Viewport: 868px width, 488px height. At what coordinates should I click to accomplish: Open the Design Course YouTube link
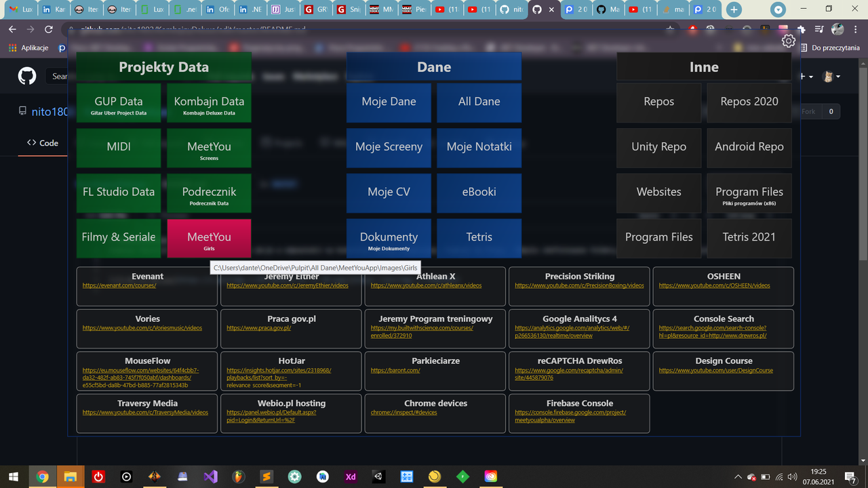pos(715,370)
